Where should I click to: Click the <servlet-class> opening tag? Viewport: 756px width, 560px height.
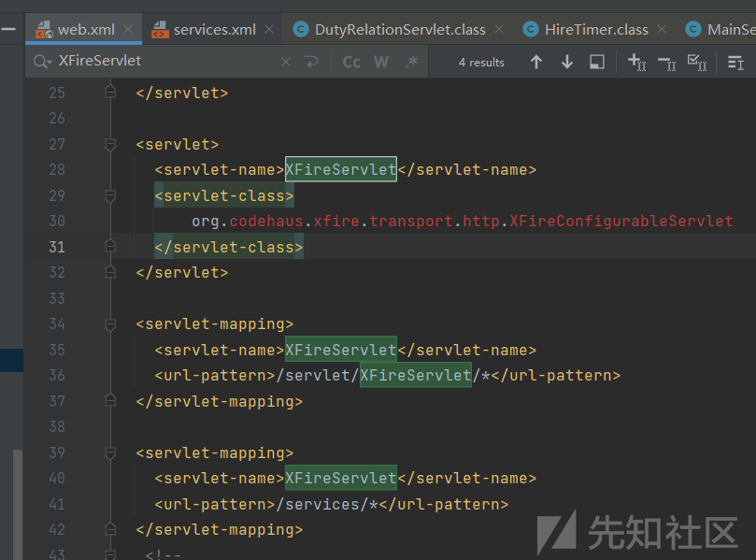tap(224, 195)
